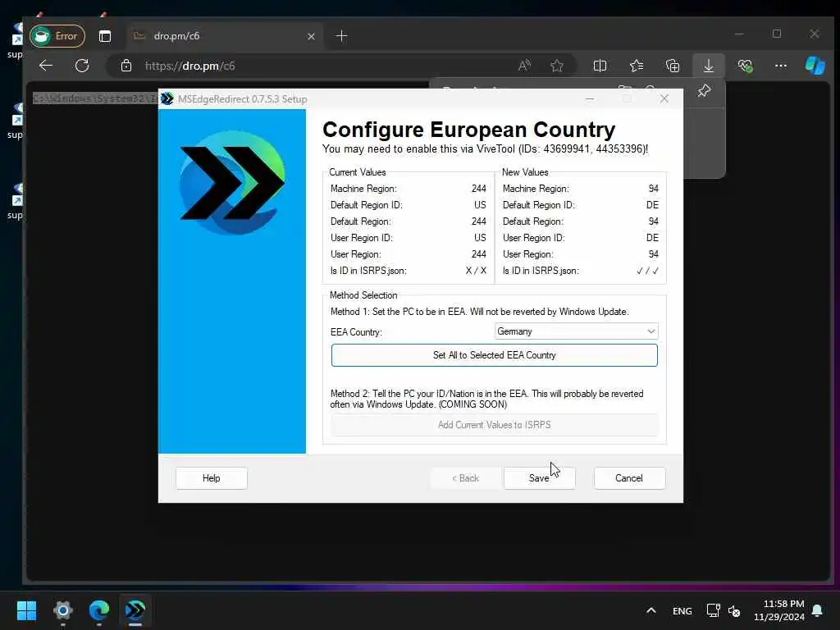Open Help in MSEdgeRedirect setup
The width and height of the screenshot is (840, 630).
pyautogui.click(x=211, y=478)
